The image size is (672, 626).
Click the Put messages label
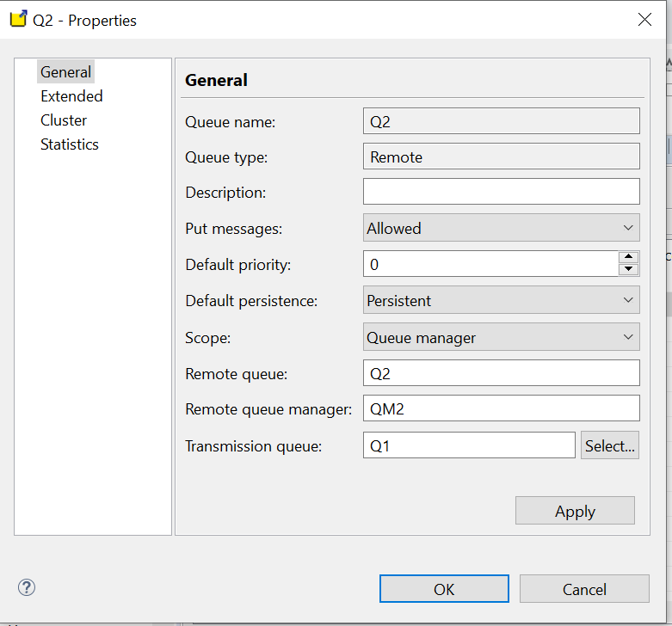(x=233, y=229)
